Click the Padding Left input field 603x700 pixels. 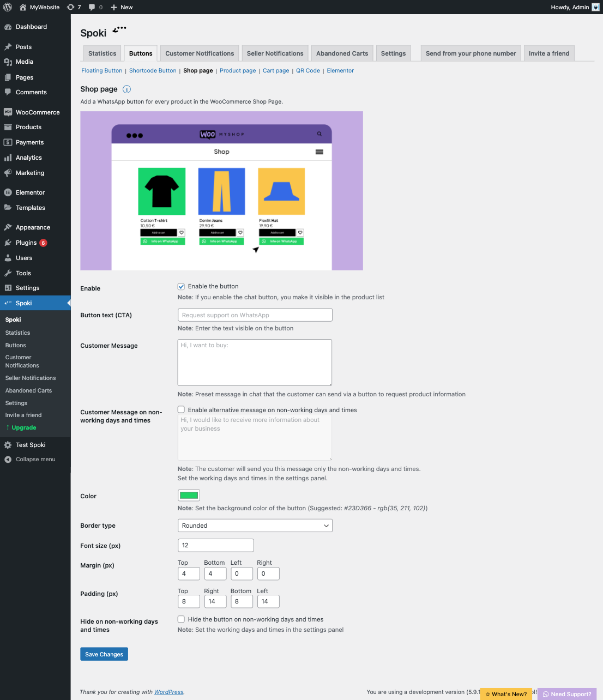[x=268, y=601]
